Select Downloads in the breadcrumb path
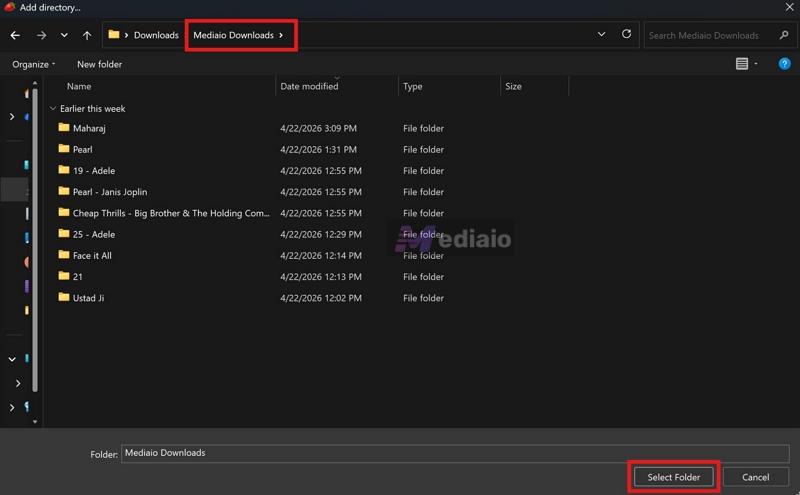The image size is (800, 495). coord(156,35)
